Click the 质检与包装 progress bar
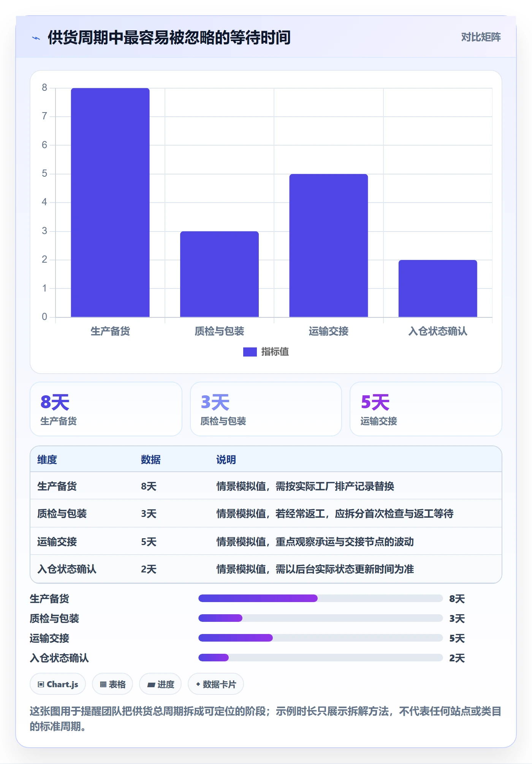Viewport: 532px width, 764px height. [x=320, y=618]
